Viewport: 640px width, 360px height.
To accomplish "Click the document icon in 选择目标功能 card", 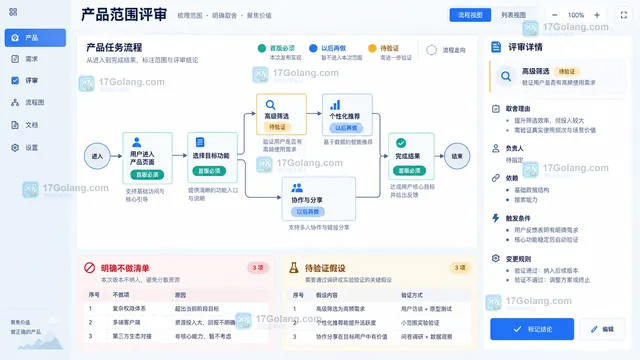I will pos(200,142).
